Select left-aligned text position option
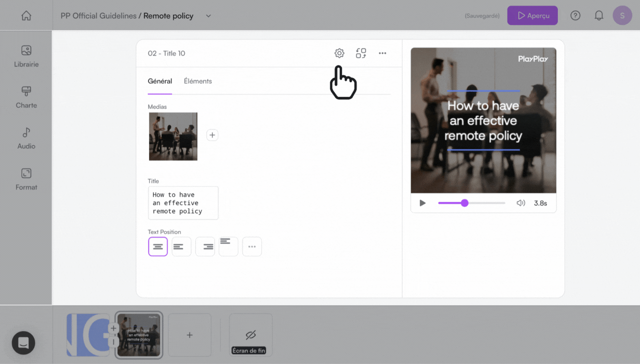This screenshot has height=364, width=640. click(x=181, y=246)
